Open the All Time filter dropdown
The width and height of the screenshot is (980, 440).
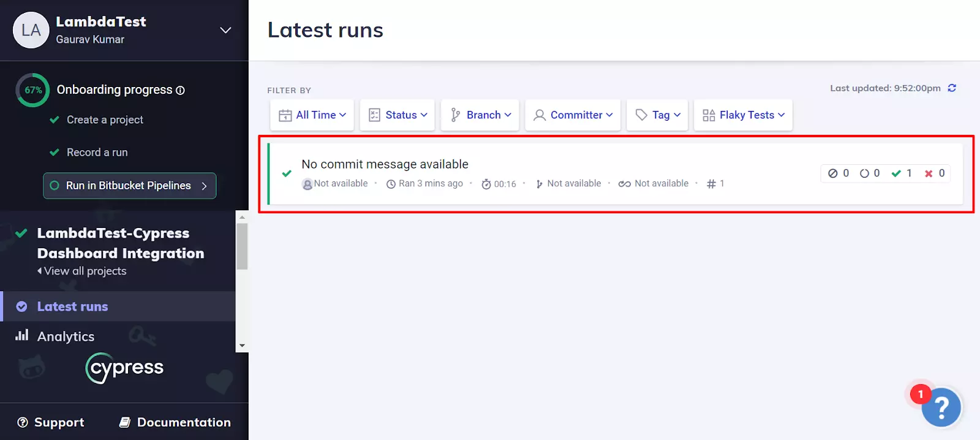coord(312,115)
